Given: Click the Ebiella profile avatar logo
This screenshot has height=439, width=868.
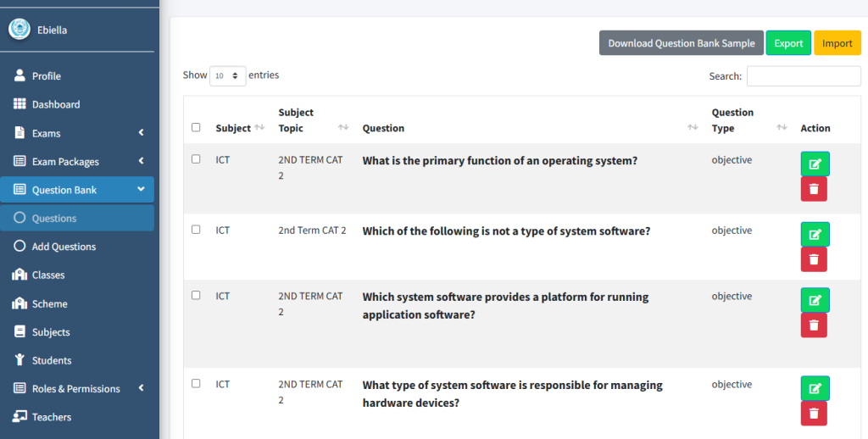Looking at the screenshot, I should pyautogui.click(x=19, y=30).
